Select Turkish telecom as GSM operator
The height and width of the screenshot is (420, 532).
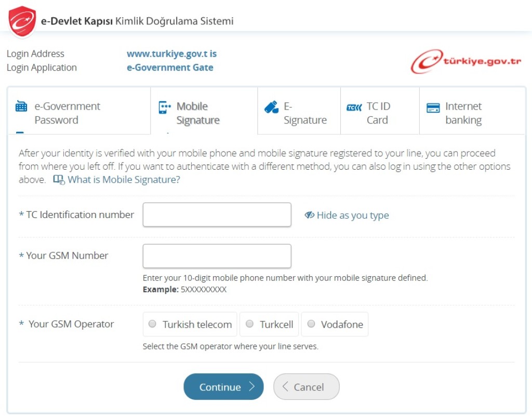pyautogui.click(x=152, y=324)
